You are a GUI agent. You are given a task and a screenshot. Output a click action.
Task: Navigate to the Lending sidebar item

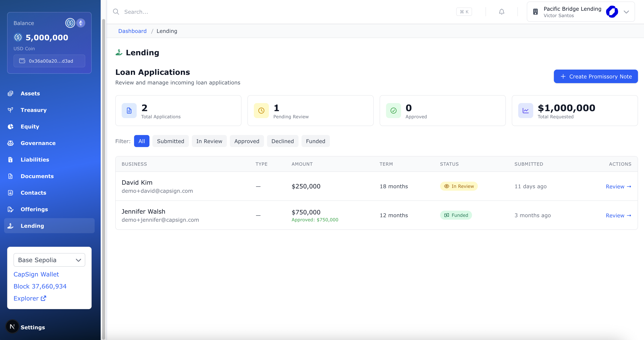coord(32,226)
